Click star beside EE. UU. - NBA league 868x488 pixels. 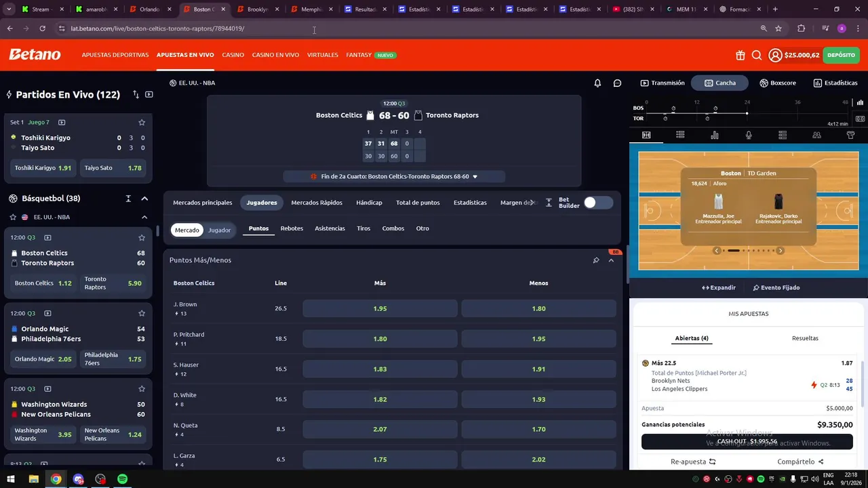pyautogui.click(x=13, y=217)
